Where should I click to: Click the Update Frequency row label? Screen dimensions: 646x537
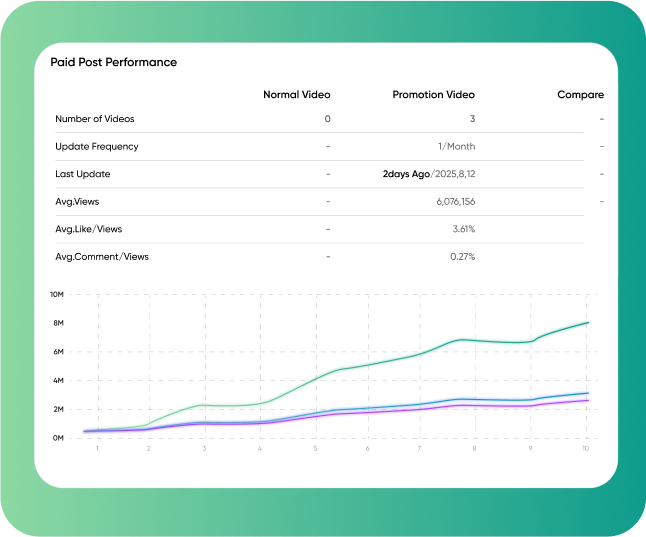click(97, 147)
